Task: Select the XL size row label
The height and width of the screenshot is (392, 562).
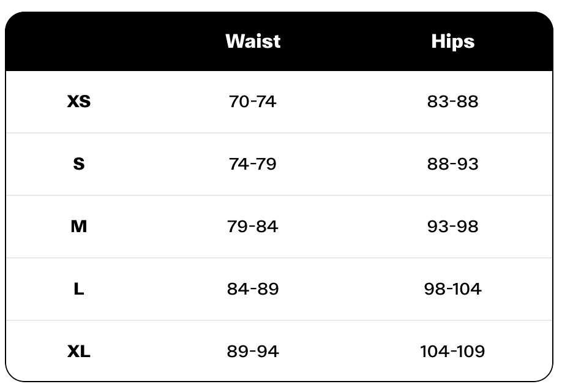Action: coord(79,352)
